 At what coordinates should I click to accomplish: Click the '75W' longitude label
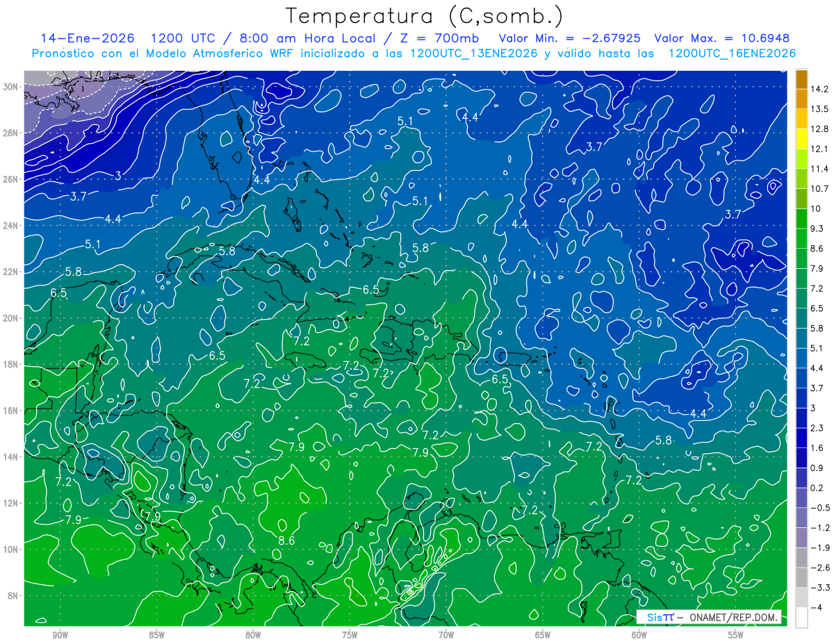pos(350,635)
